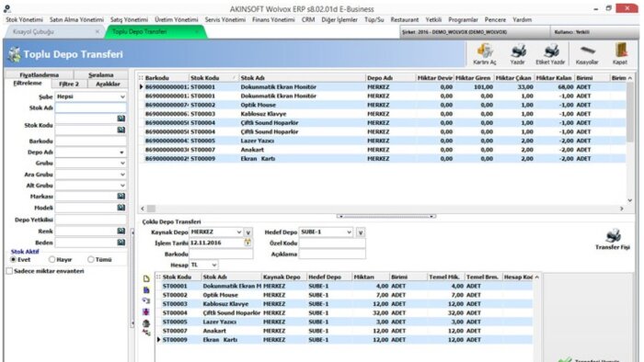
Task: Click the horizontal scrollbar of upper grid
Action: [382, 209]
